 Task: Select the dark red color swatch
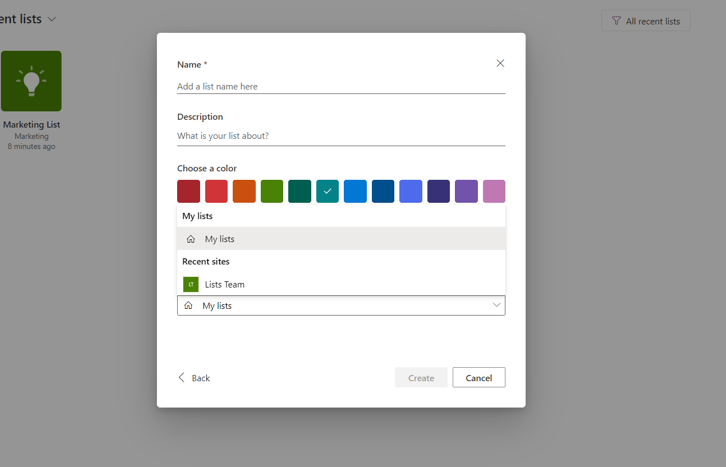[x=188, y=191]
